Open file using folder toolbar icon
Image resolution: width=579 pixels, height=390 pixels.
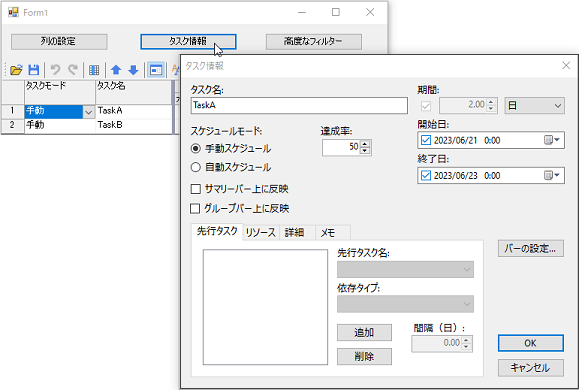pos(16,70)
